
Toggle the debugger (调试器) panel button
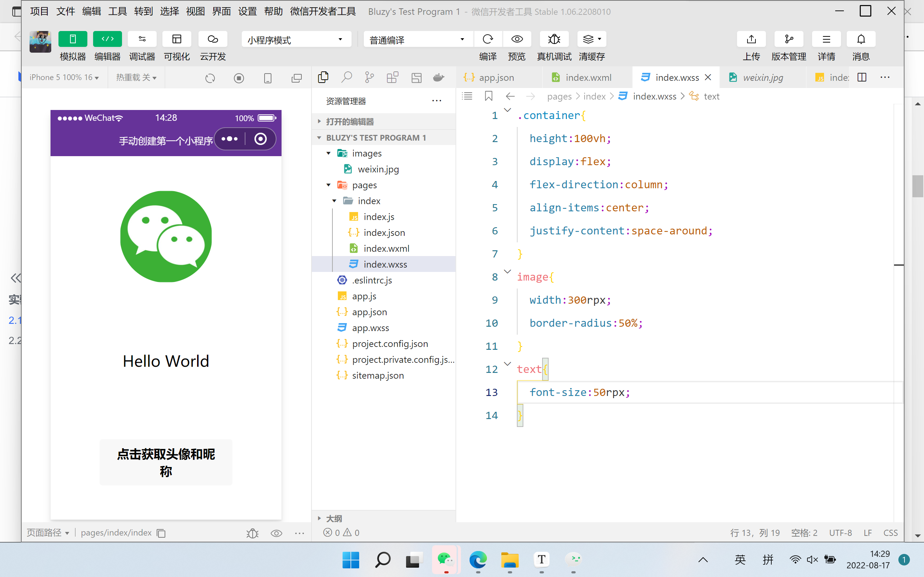click(142, 39)
